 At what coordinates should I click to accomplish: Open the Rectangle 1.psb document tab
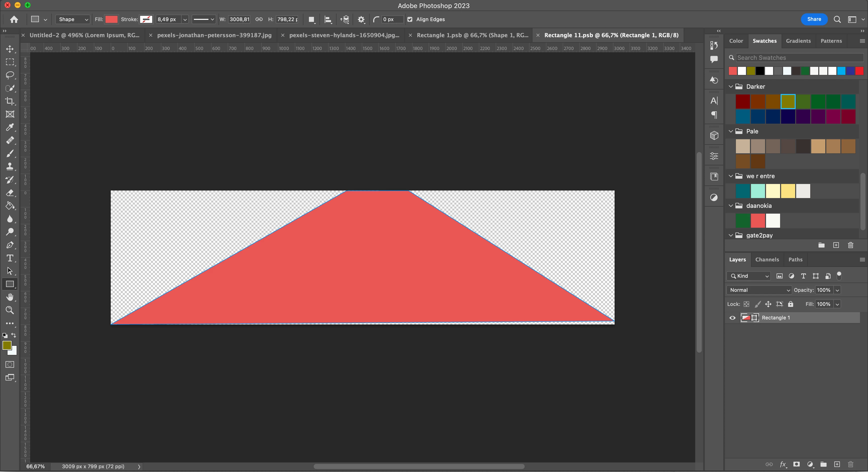click(472, 35)
